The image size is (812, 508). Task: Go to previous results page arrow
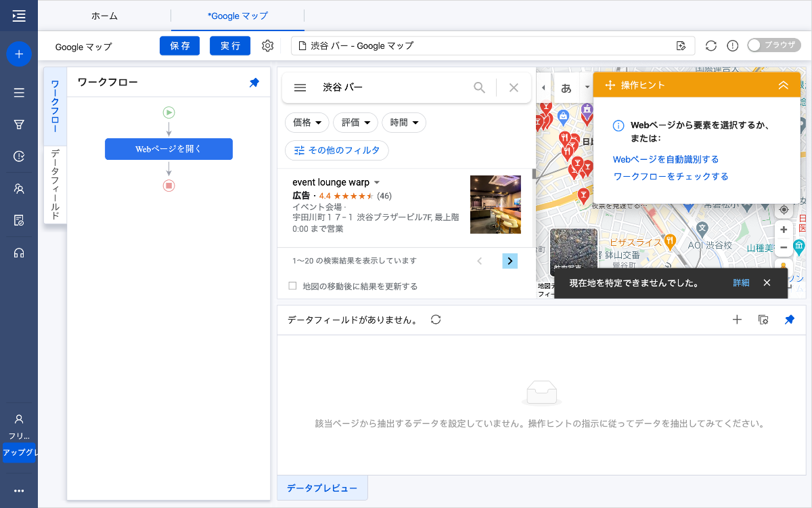coord(480,261)
